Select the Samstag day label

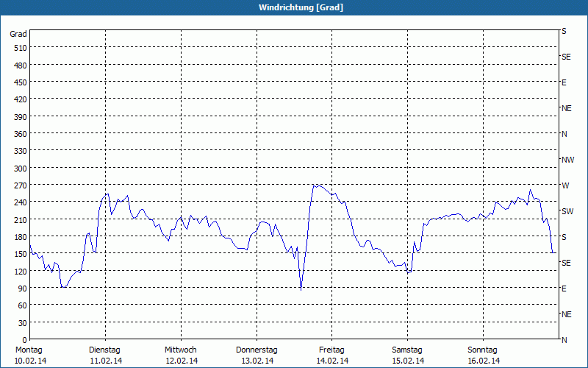pos(407,350)
